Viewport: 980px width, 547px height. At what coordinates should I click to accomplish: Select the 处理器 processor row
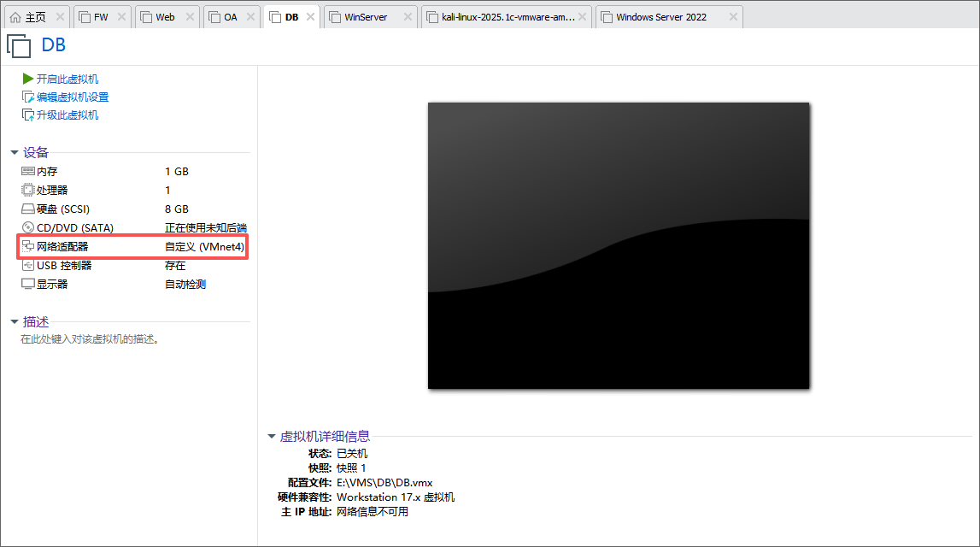[x=134, y=190]
